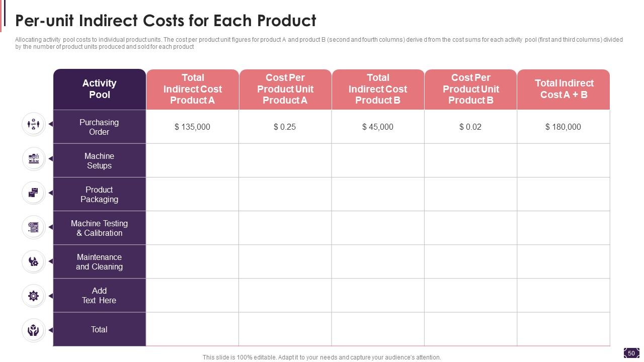The image size is (644, 362).
Task: Click the Total row label
Action: point(99,329)
